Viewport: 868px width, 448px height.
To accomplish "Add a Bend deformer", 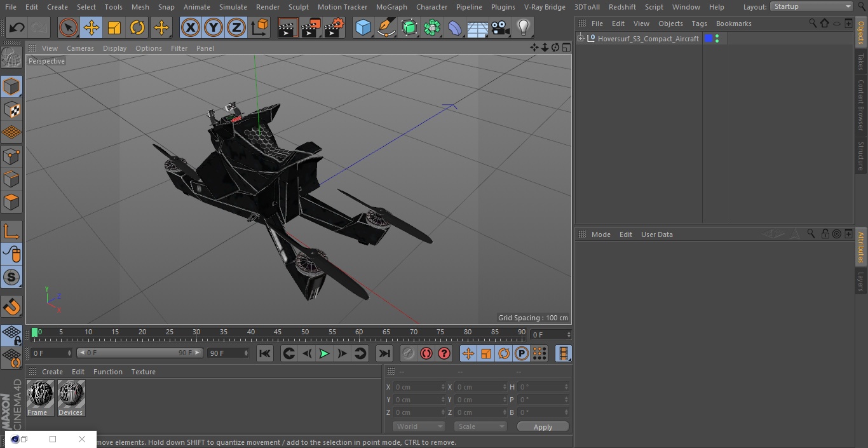I will tap(455, 27).
